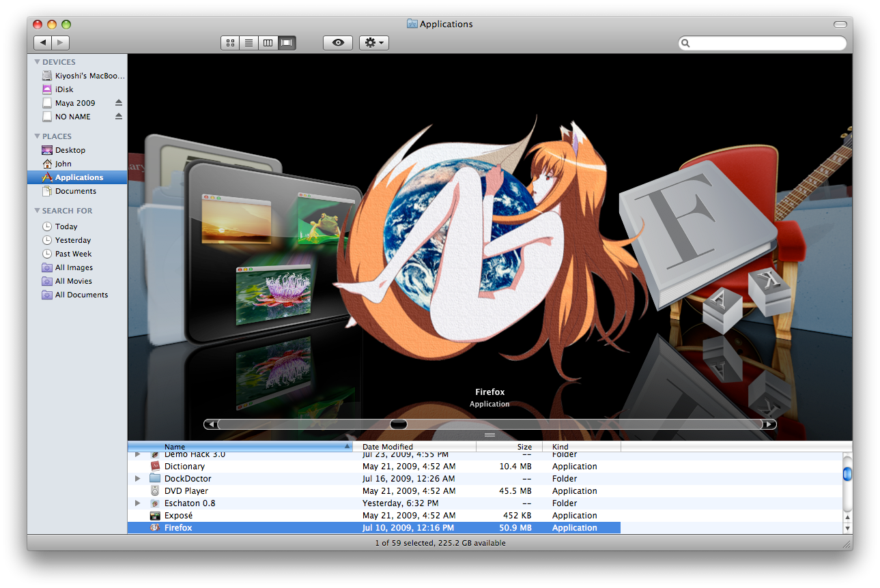The height and width of the screenshot is (588, 880).
Task: Select the Eschaton 0.8 icon
Action: (155, 503)
